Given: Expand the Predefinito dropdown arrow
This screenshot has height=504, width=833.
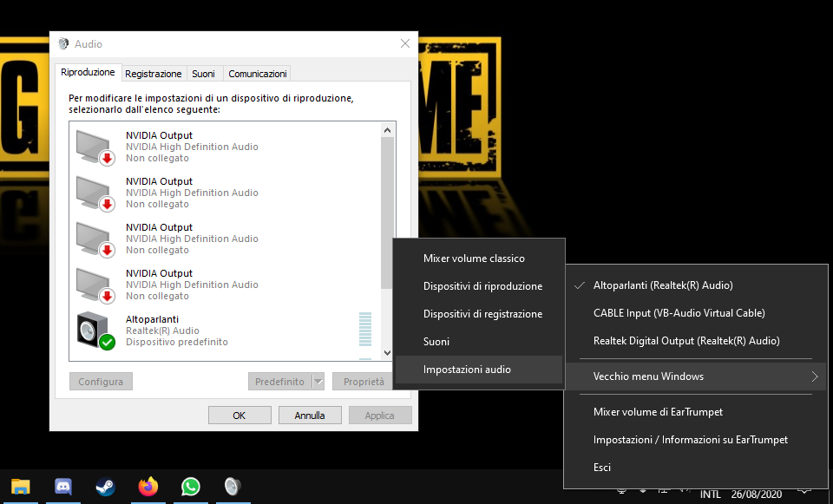Looking at the screenshot, I should click(318, 382).
